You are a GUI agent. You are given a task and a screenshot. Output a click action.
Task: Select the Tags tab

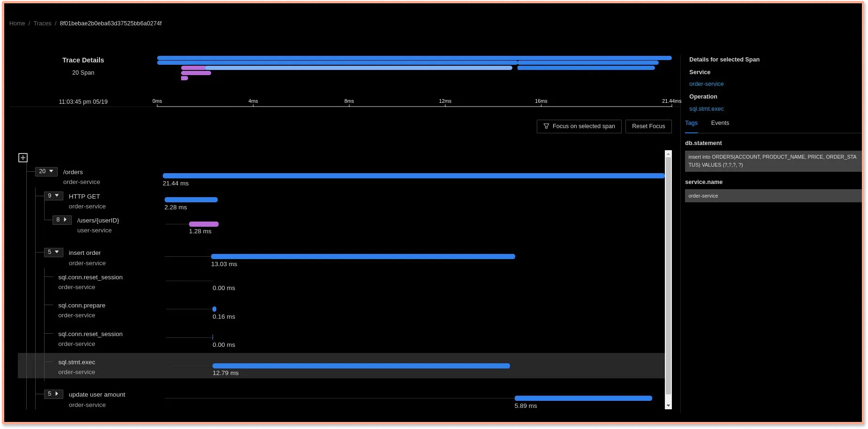[691, 123]
